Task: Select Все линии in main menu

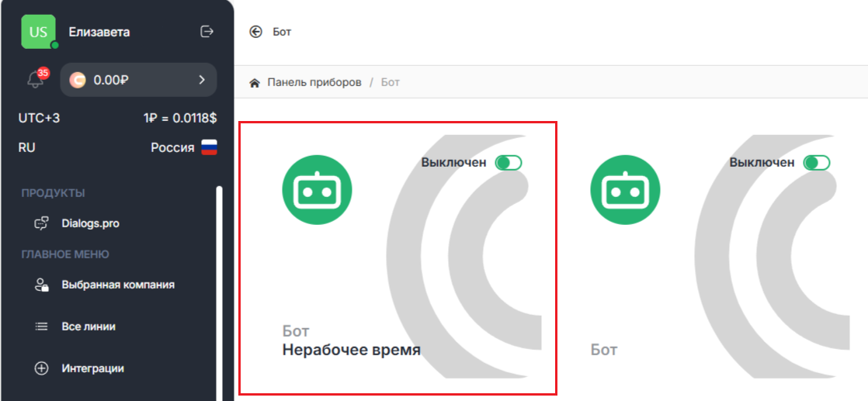Action: [89, 327]
